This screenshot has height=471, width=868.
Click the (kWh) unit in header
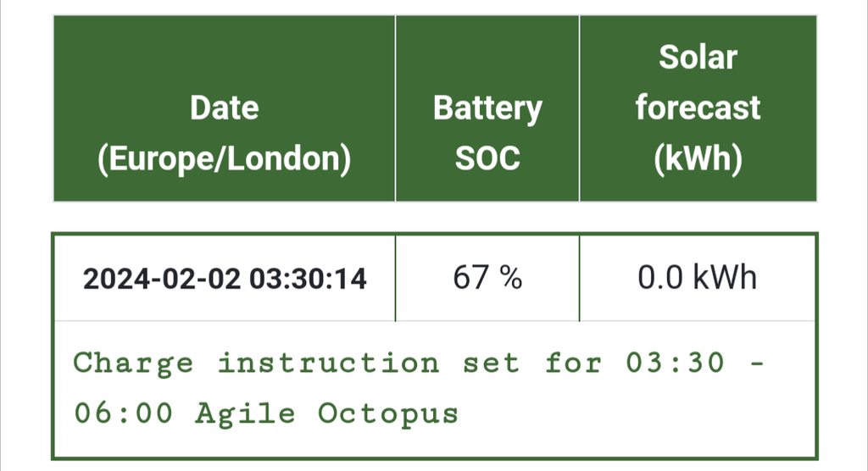698,159
